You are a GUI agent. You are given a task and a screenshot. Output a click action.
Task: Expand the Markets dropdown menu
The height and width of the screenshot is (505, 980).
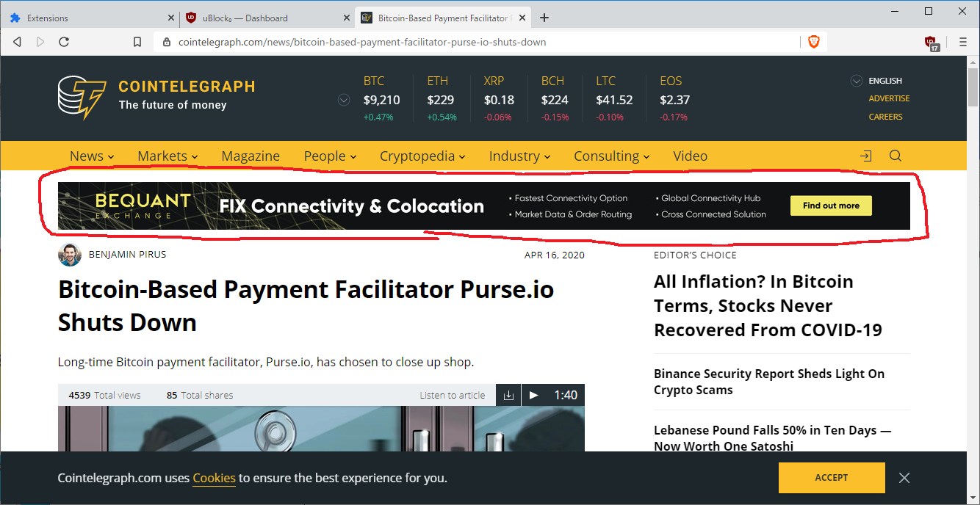[167, 156]
